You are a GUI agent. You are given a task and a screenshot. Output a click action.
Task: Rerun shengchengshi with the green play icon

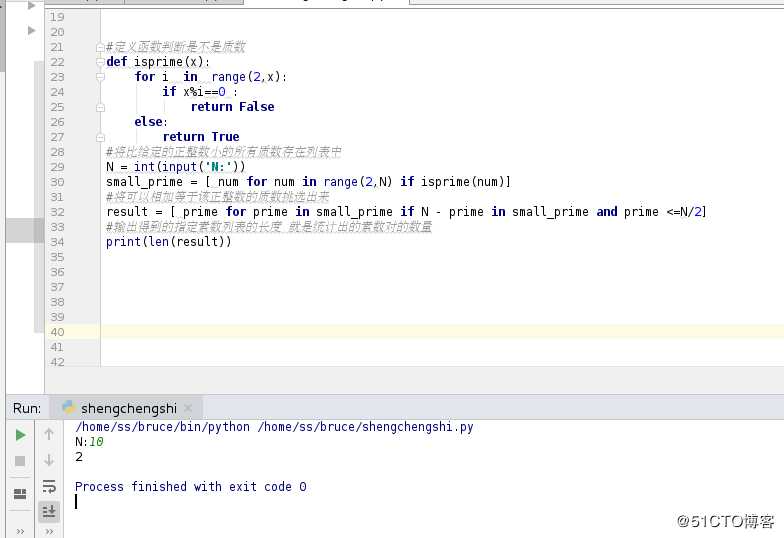click(x=20, y=434)
